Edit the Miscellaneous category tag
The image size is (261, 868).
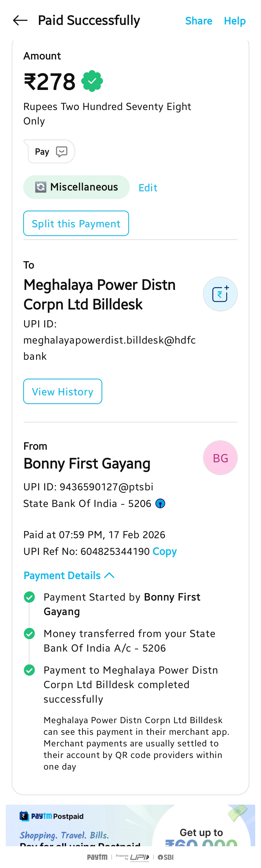point(148,188)
